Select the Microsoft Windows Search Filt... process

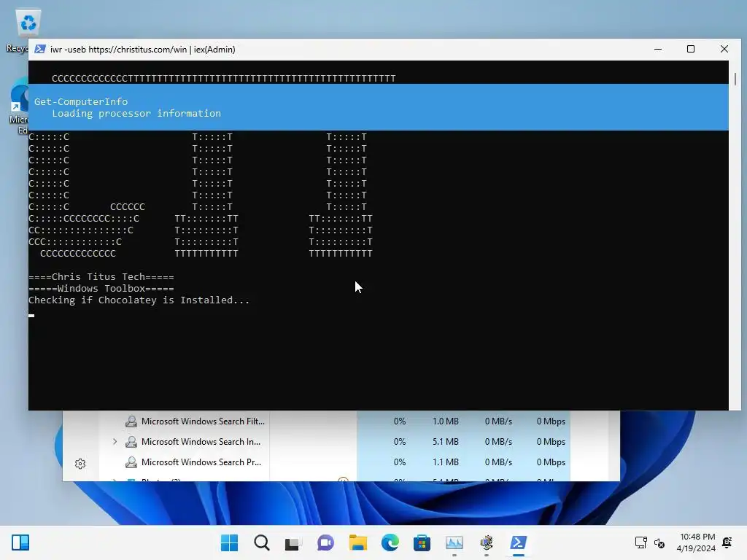click(203, 421)
